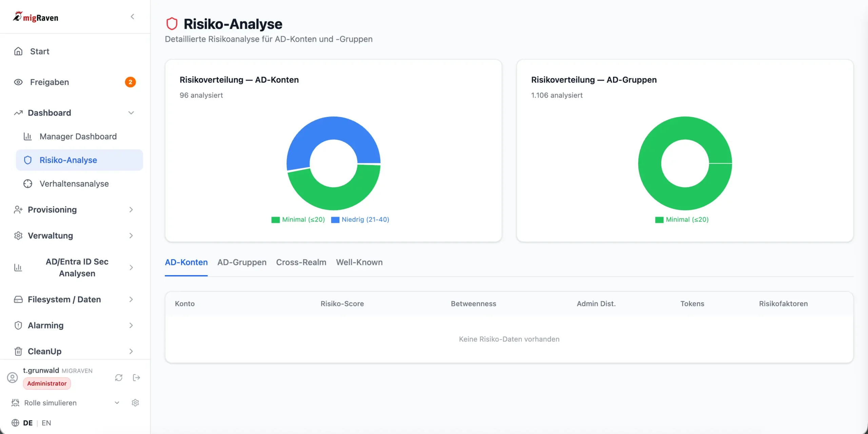
Task: Toggle Minimal legend in the AD-Gruppen chart
Action: point(682,220)
